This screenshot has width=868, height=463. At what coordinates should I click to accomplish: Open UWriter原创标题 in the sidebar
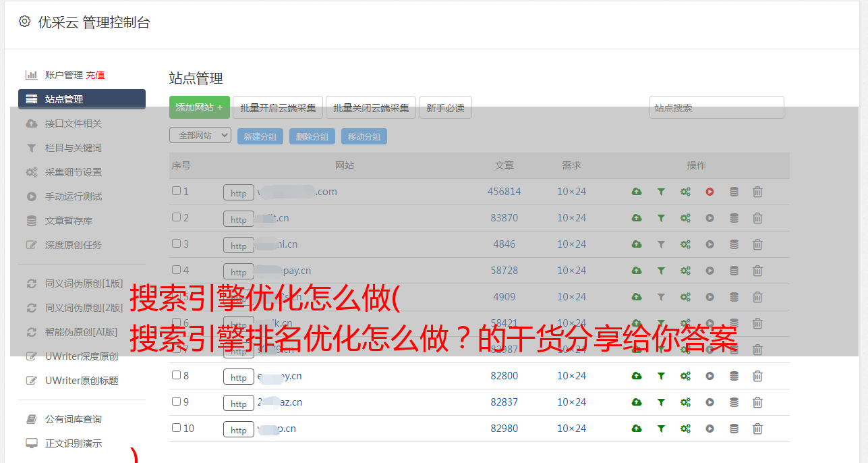click(82, 381)
